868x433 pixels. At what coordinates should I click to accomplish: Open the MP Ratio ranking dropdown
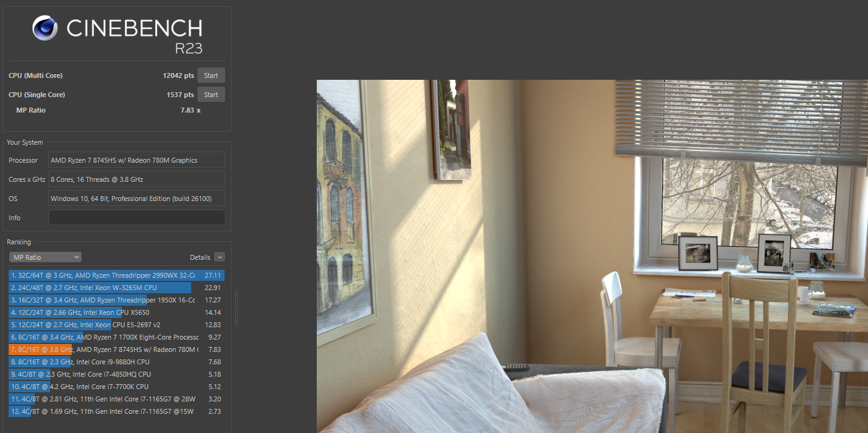tap(45, 257)
